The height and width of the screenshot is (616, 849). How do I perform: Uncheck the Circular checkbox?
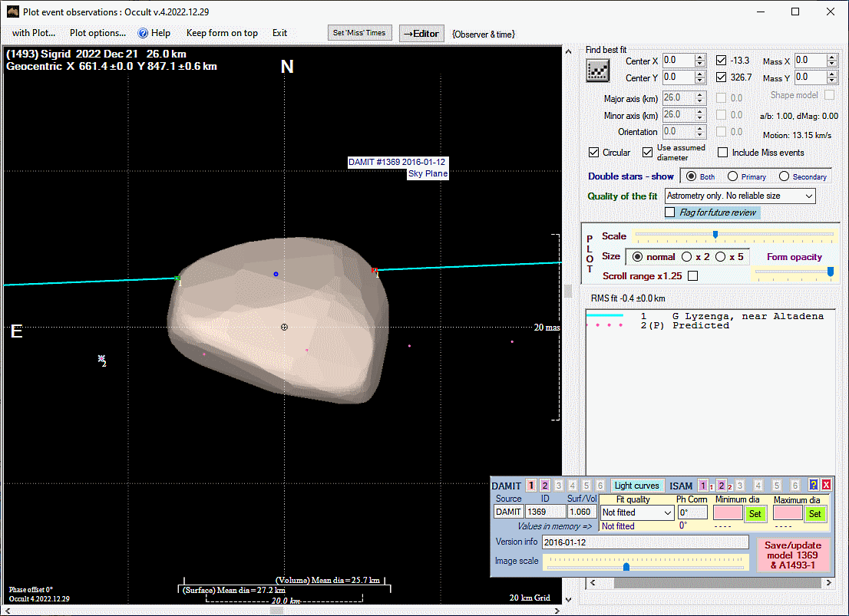594,153
